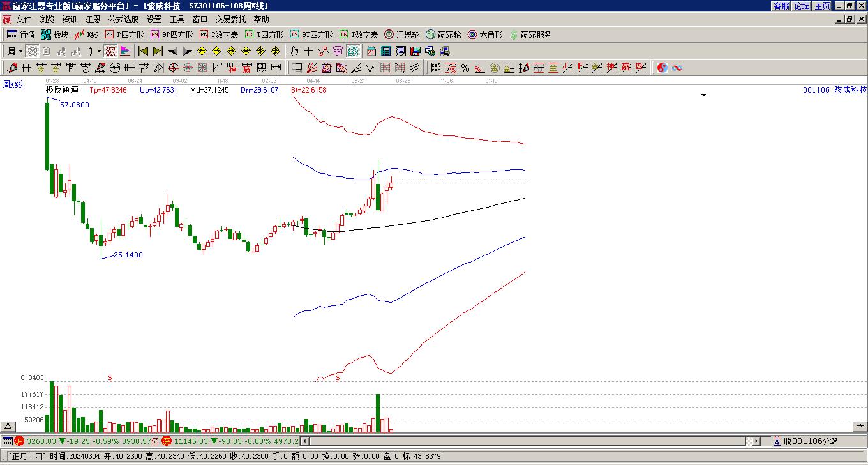Open the calculator tool
The width and height of the screenshot is (868, 465).
(x=387, y=51)
